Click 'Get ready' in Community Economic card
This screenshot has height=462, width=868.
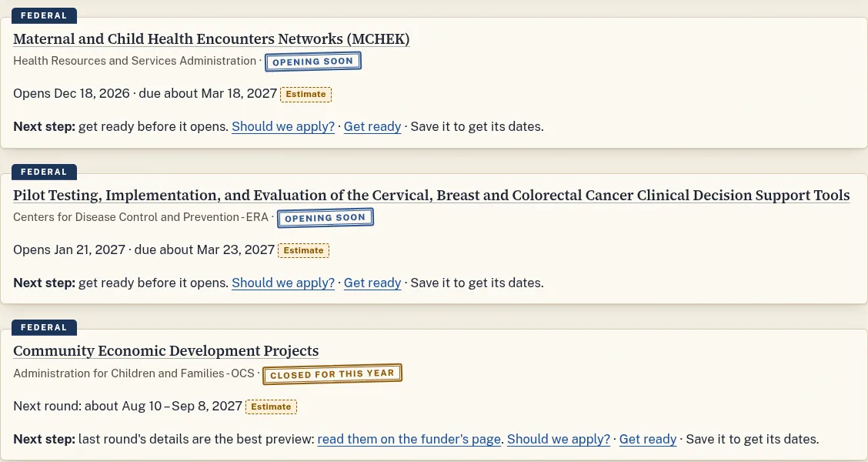648,439
